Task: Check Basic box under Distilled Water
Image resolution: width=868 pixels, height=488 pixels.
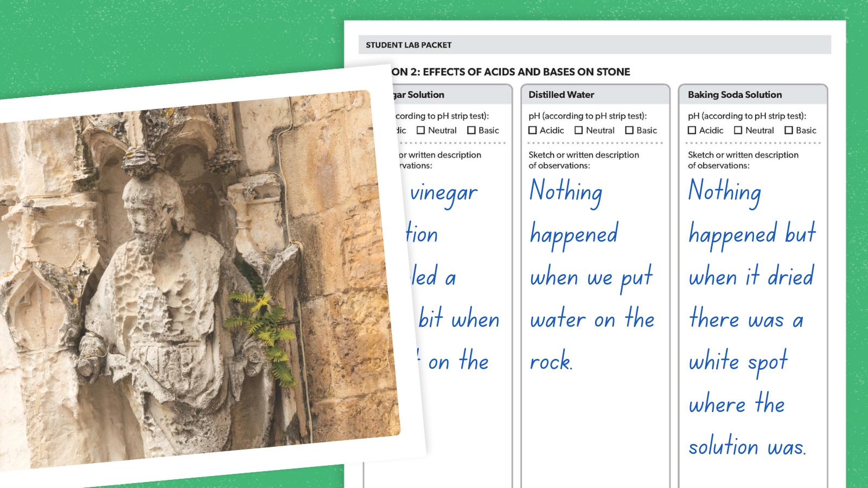Action: point(629,130)
